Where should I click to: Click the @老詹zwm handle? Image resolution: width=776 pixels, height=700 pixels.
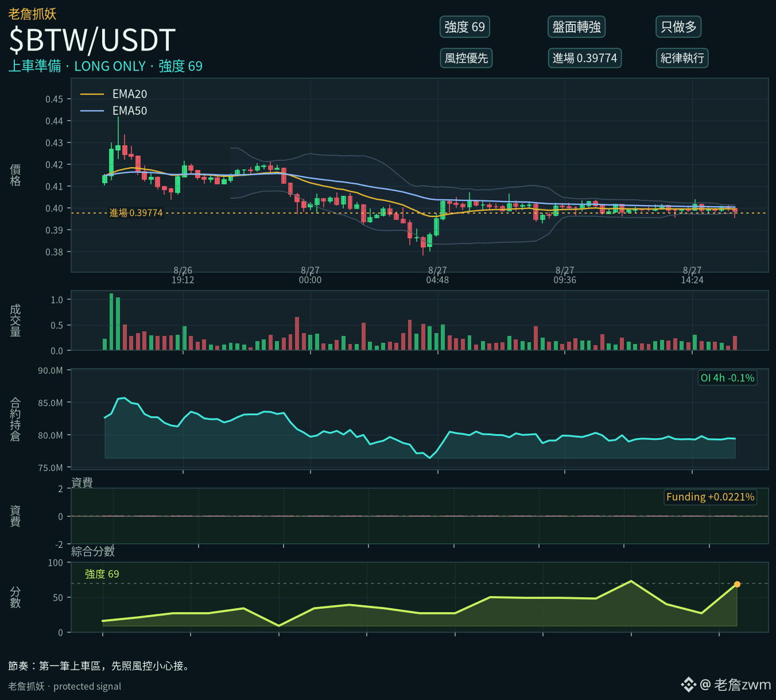coord(735,684)
